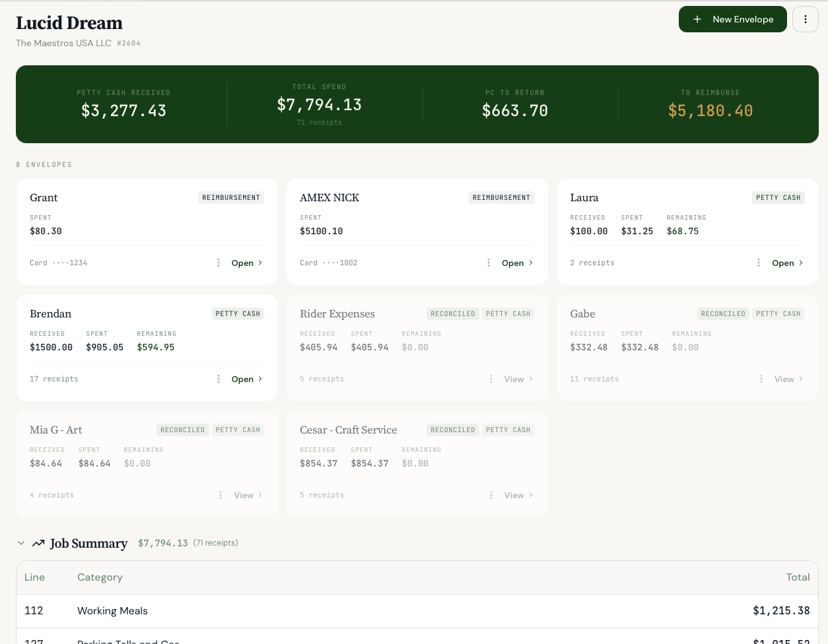The height and width of the screenshot is (644, 828).
Task: Click the Category column header
Action: [100, 577]
